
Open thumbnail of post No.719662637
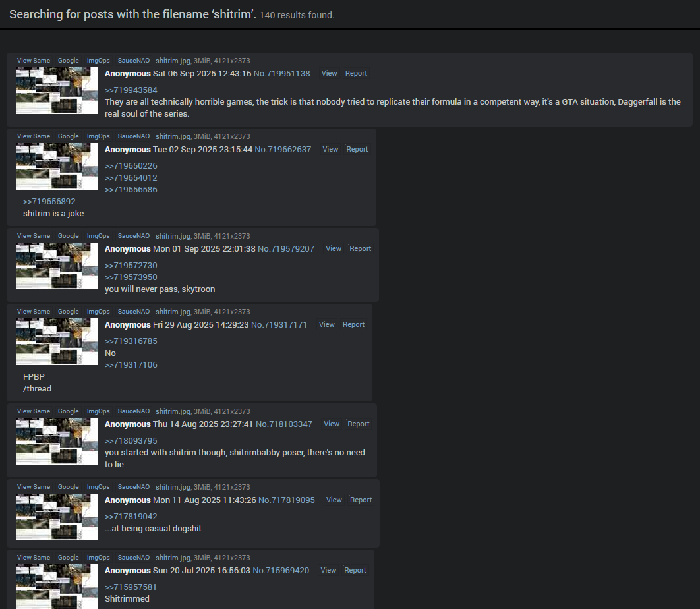pyautogui.click(x=57, y=167)
